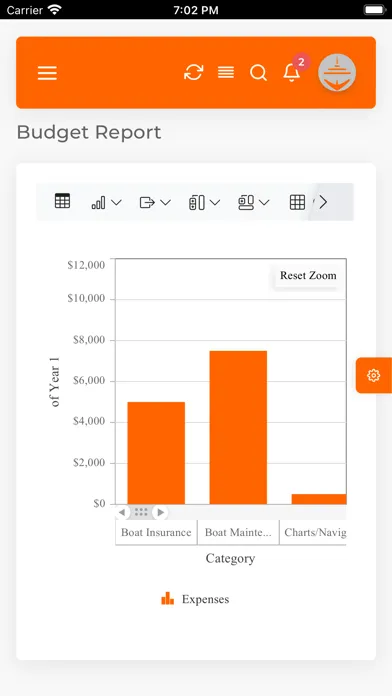The image size is (392, 696).
Task: Click the column layout toolbar icon
Action: (197, 202)
